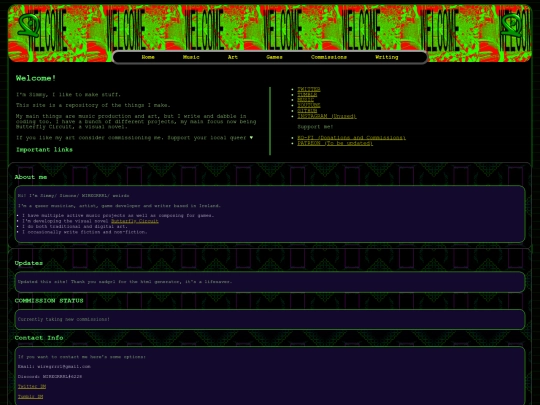The image size is (540, 405).
Task: Open the Commissions page
Action: (x=329, y=57)
